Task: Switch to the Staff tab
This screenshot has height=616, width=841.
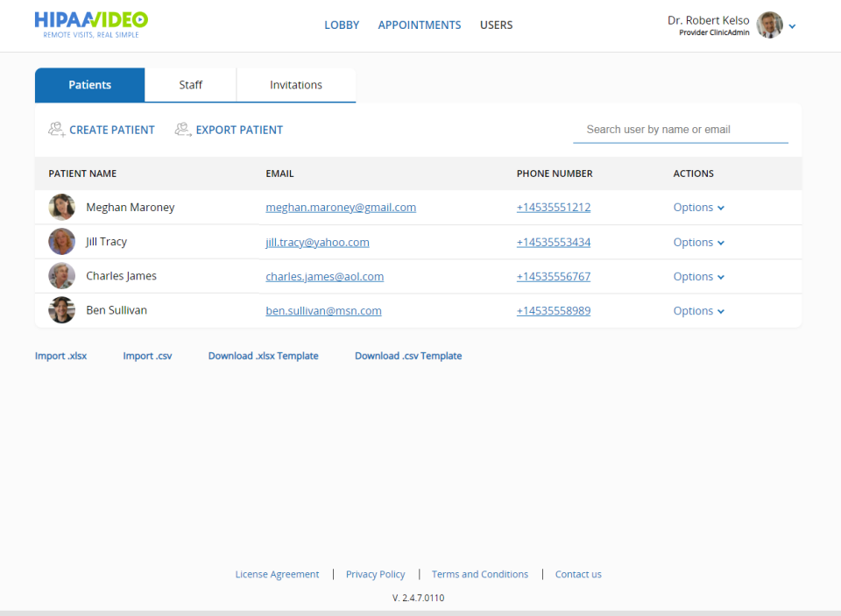Action: [x=190, y=85]
